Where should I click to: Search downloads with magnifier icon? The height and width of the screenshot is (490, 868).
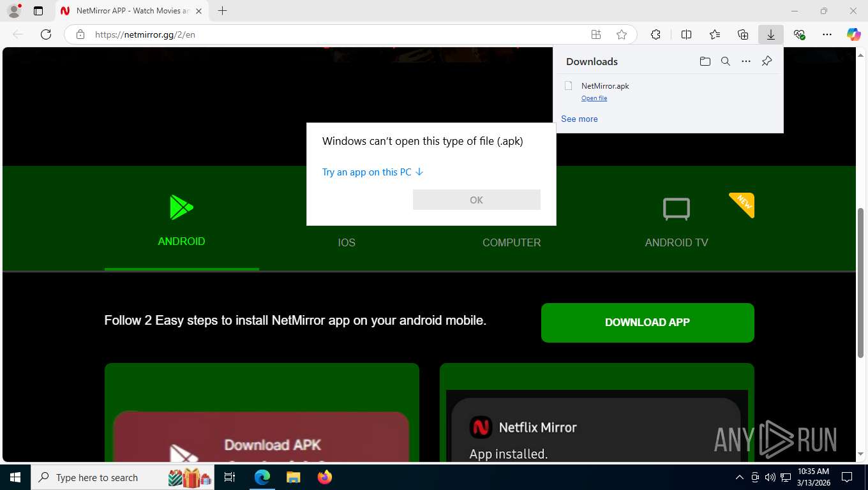[726, 61]
